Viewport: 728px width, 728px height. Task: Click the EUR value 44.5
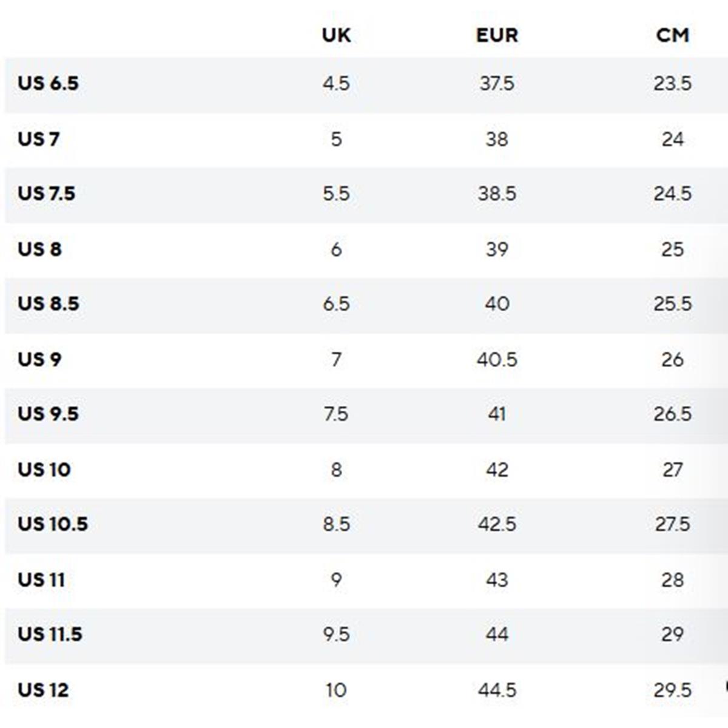497,690
